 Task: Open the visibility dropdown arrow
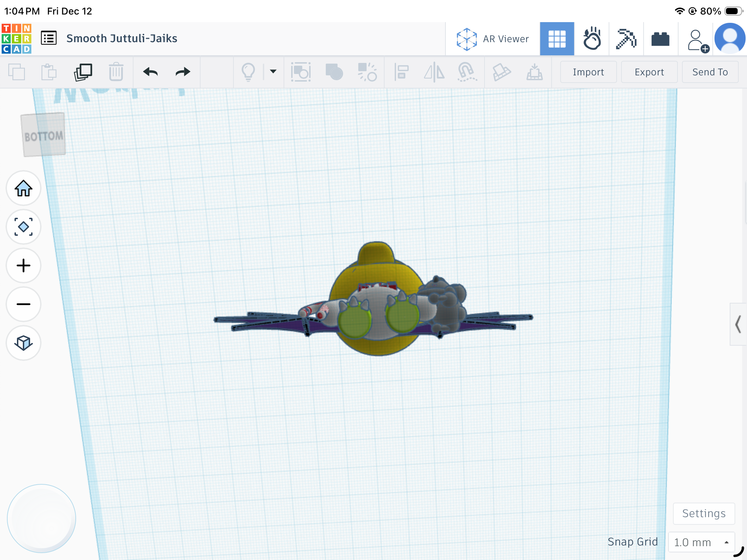point(273,72)
